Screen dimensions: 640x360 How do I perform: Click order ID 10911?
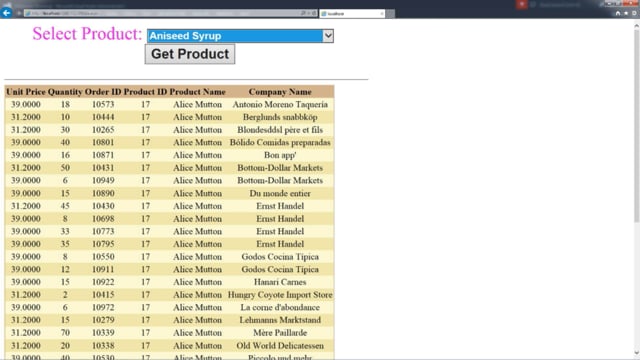pyautogui.click(x=103, y=269)
